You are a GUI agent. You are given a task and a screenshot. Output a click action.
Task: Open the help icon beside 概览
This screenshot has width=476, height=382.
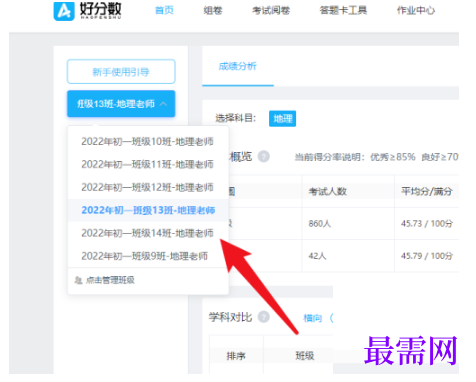point(264,156)
